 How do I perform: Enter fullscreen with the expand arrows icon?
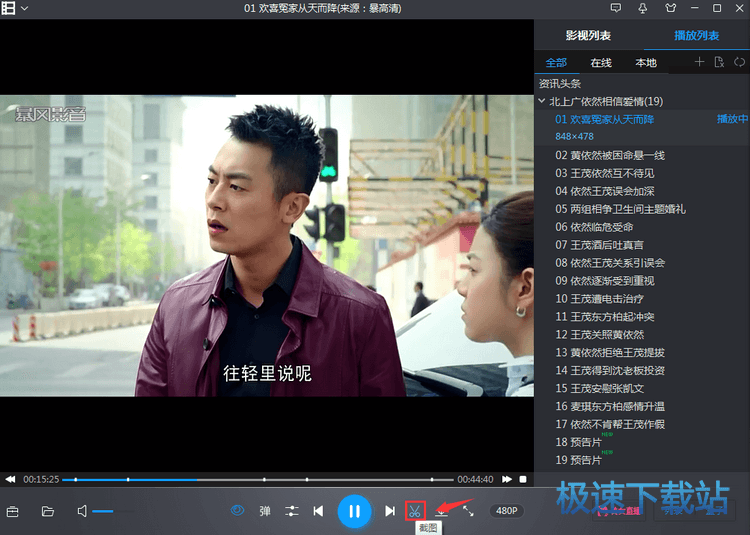tap(469, 511)
